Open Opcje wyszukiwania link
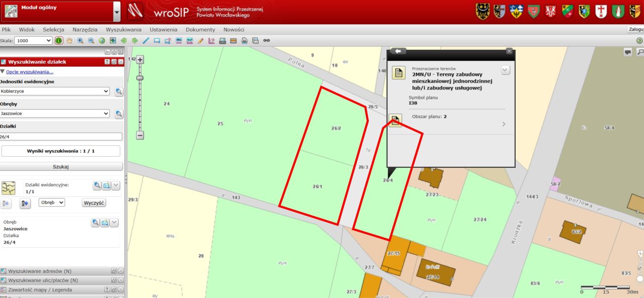644x298 pixels. pos(30,72)
